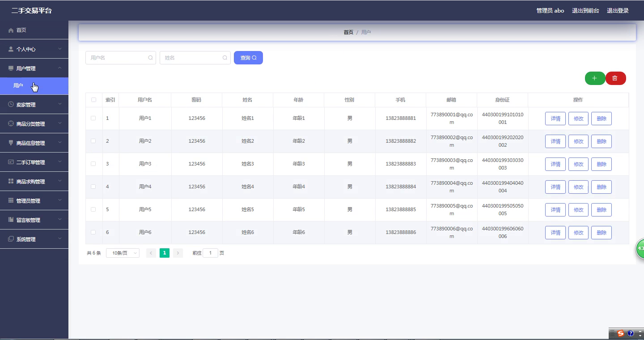Click the monitor icon for 用户管理
The width and height of the screenshot is (644, 340).
tap(11, 68)
